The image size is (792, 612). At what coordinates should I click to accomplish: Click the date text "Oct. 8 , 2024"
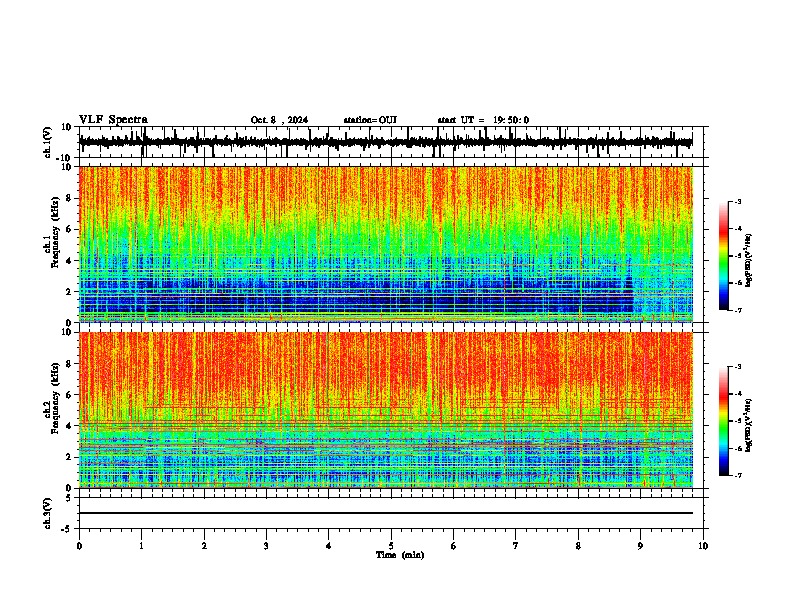pyautogui.click(x=279, y=120)
